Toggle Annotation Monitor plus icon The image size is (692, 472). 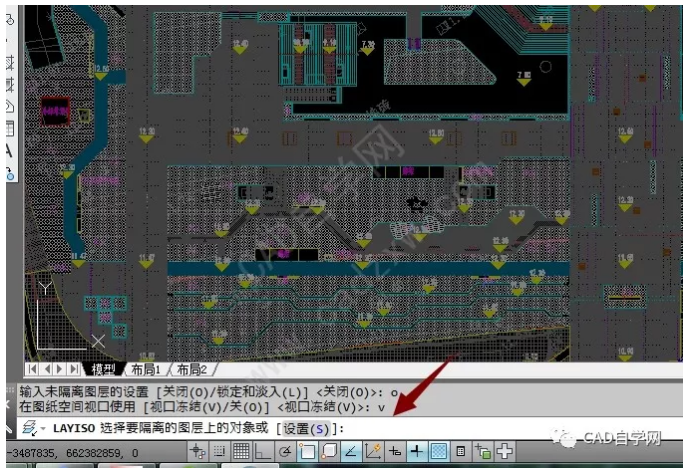pos(504,451)
